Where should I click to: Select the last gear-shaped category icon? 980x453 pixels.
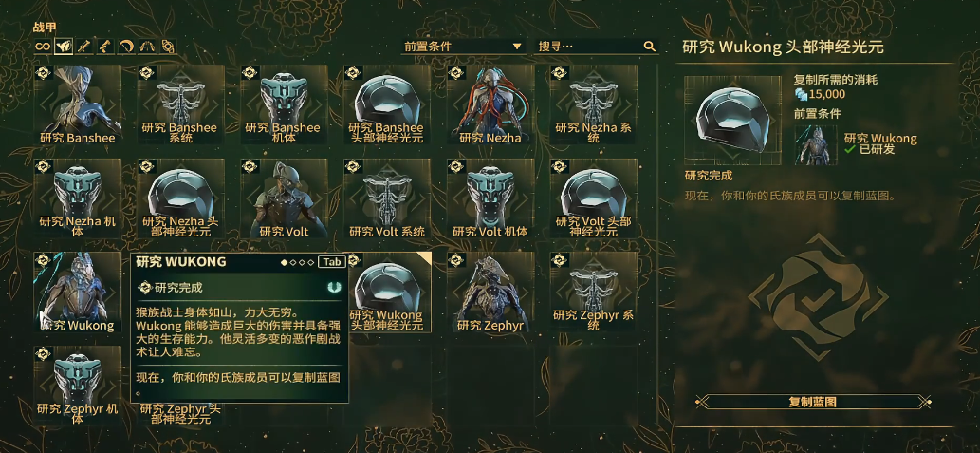(x=168, y=47)
